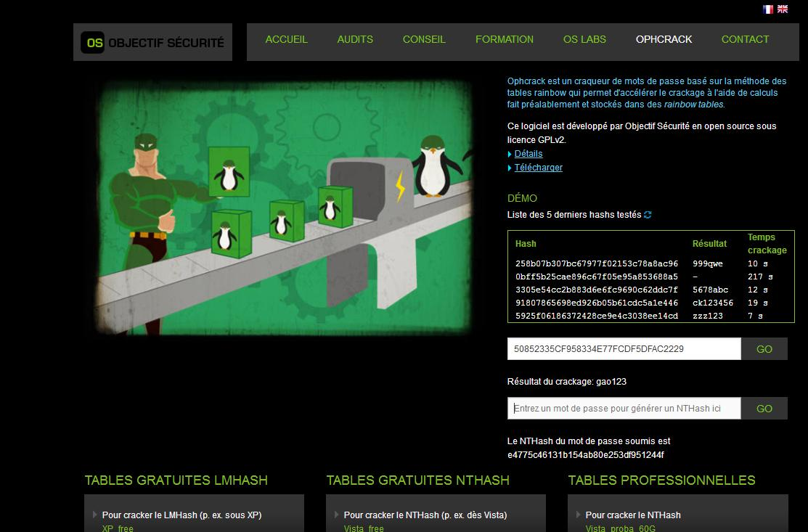Open the AUDITS menu item
Viewport: 808px width, 532px height.
[x=355, y=39]
